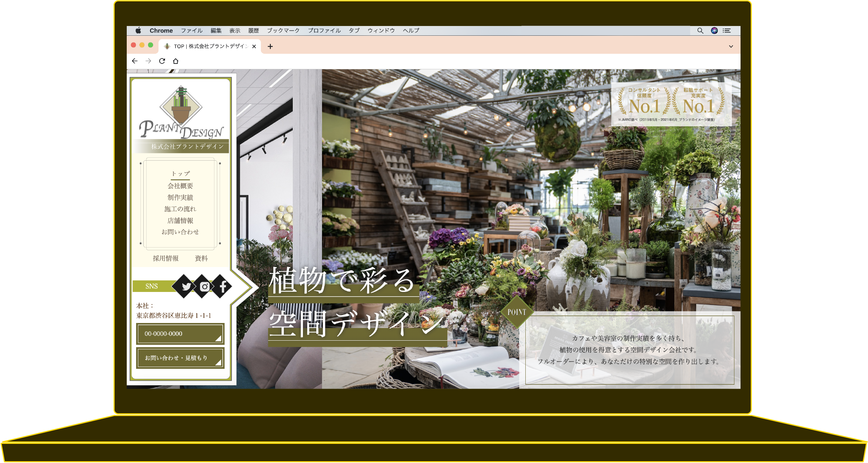Open the 会社概要 navigation link

point(180,186)
